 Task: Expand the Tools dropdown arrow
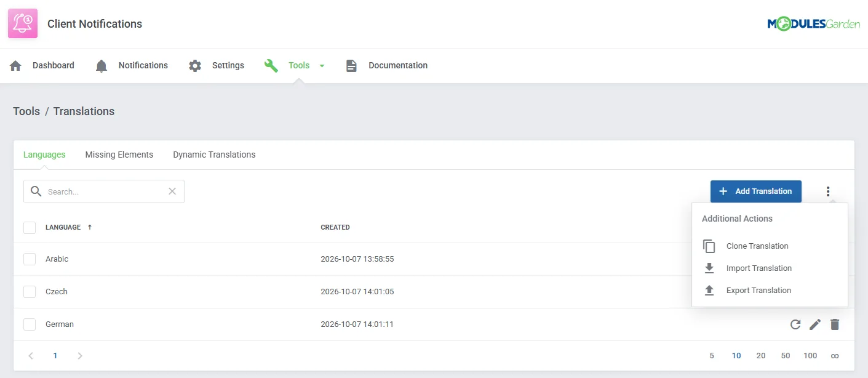(322, 66)
